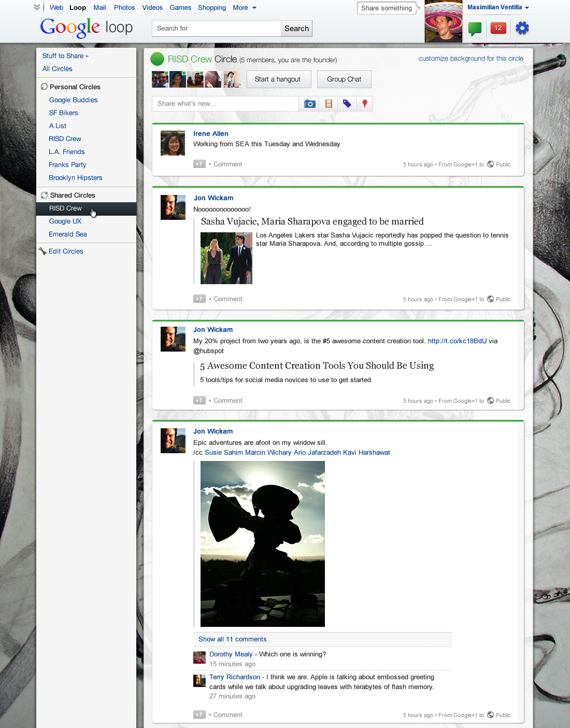Show all 11 comments
The height and width of the screenshot is (728, 570).
pyautogui.click(x=233, y=639)
